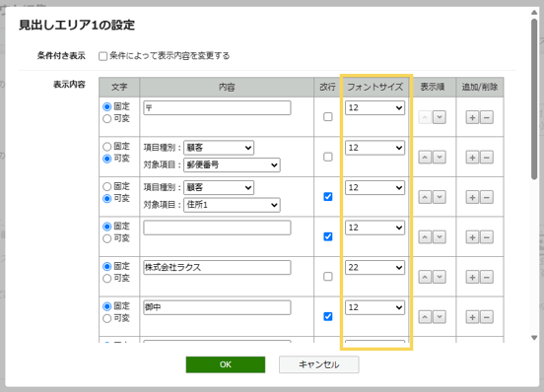This screenshot has width=544, height=392.
Task: Toggle 改行 checkbox in the 郵便番号 row
Action: coord(327,157)
